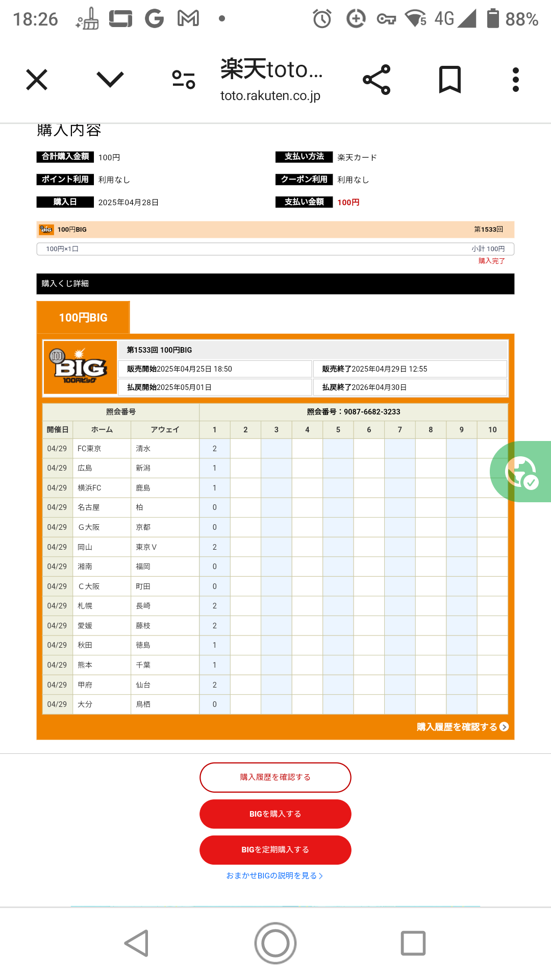Open site settings tune icon
551x980 pixels.
184,80
